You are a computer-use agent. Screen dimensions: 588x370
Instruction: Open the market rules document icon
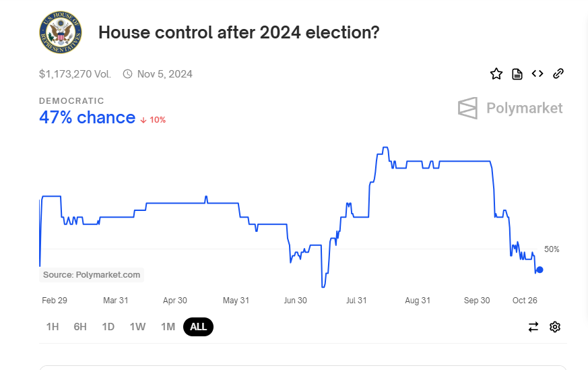click(x=517, y=74)
